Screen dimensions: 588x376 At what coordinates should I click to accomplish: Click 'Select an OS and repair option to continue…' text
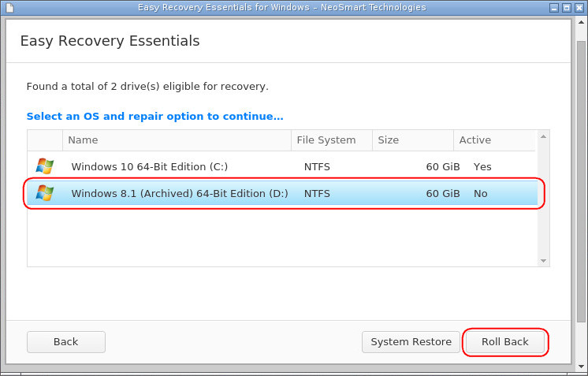click(x=154, y=116)
